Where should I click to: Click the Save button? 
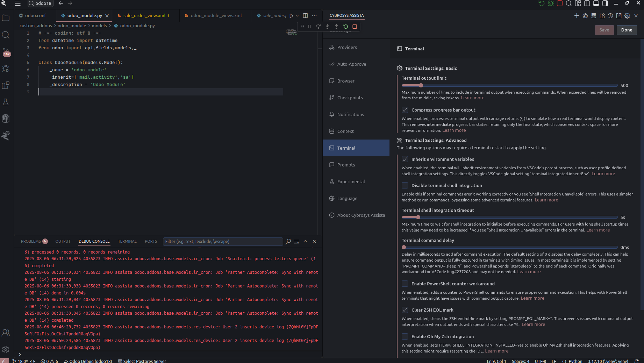[x=604, y=30]
